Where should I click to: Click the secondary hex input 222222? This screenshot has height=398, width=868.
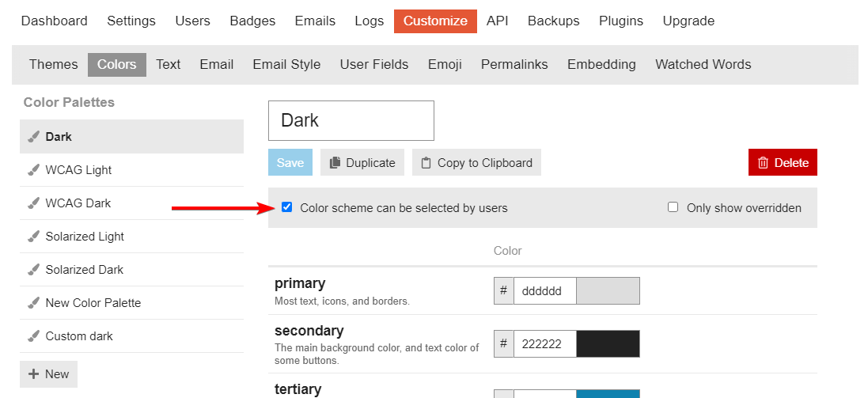pyautogui.click(x=544, y=343)
